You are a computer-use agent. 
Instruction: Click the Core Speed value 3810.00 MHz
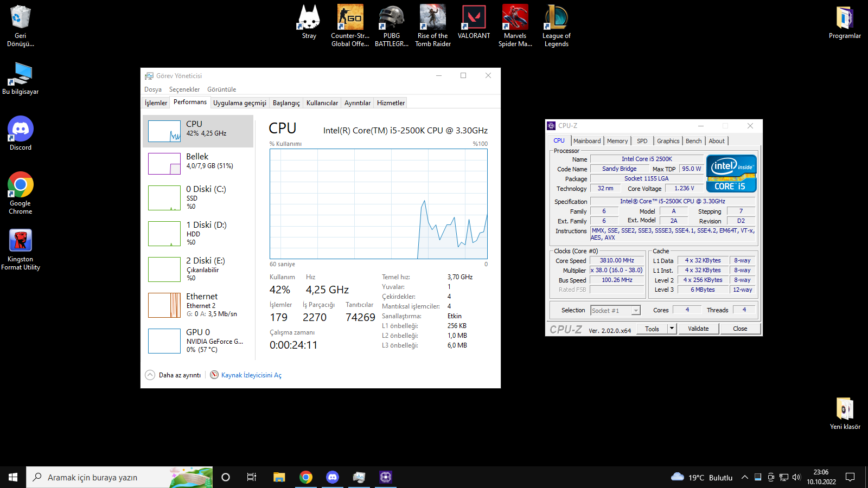coord(617,261)
